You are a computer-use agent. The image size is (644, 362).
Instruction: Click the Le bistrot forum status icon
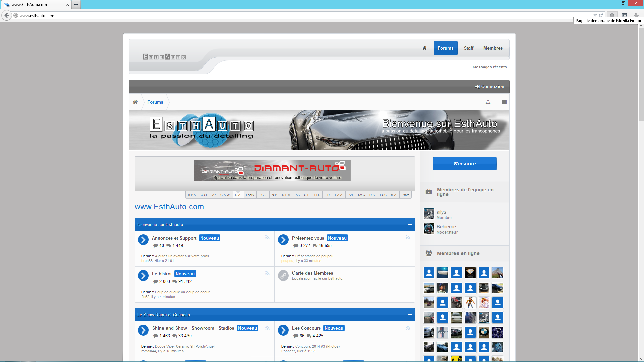143,276
